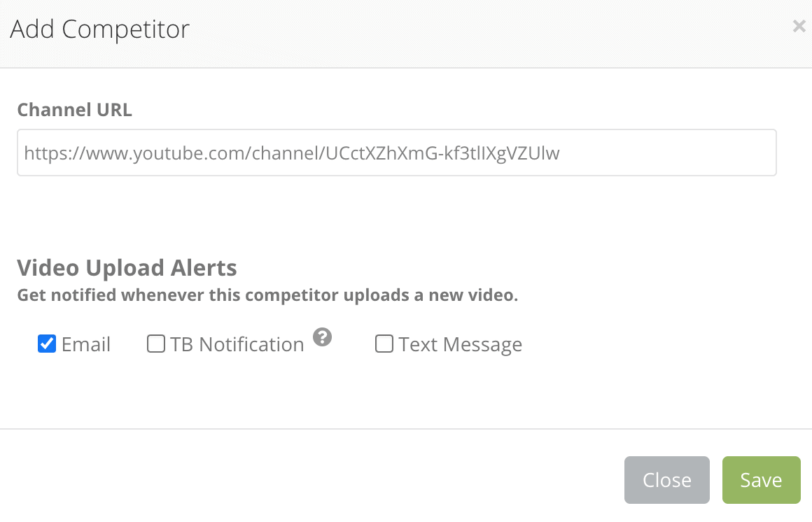
Task: Click into the Channel URL field
Action: coord(396,153)
